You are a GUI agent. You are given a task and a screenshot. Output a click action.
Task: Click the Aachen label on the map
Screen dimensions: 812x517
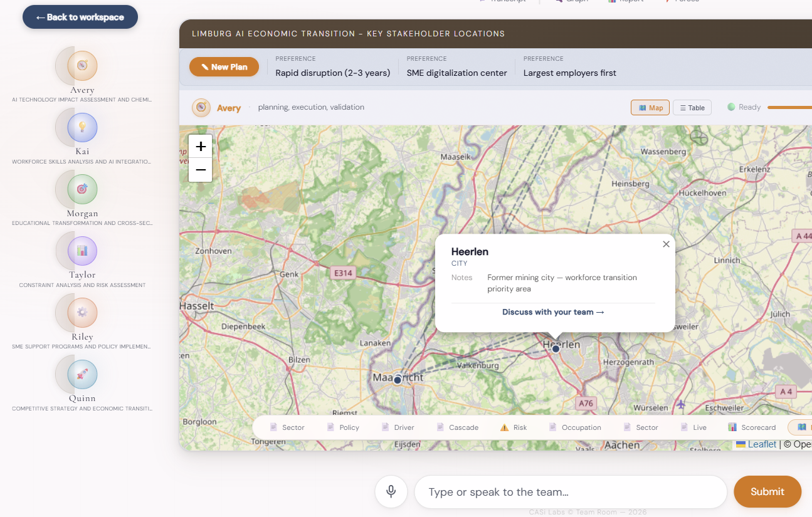621,444
